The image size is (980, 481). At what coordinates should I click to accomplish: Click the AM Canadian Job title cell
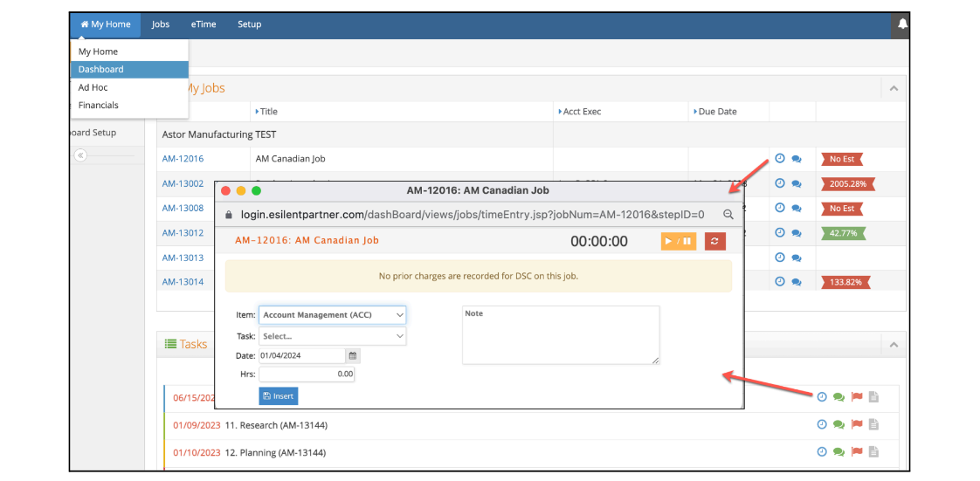[x=291, y=159]
